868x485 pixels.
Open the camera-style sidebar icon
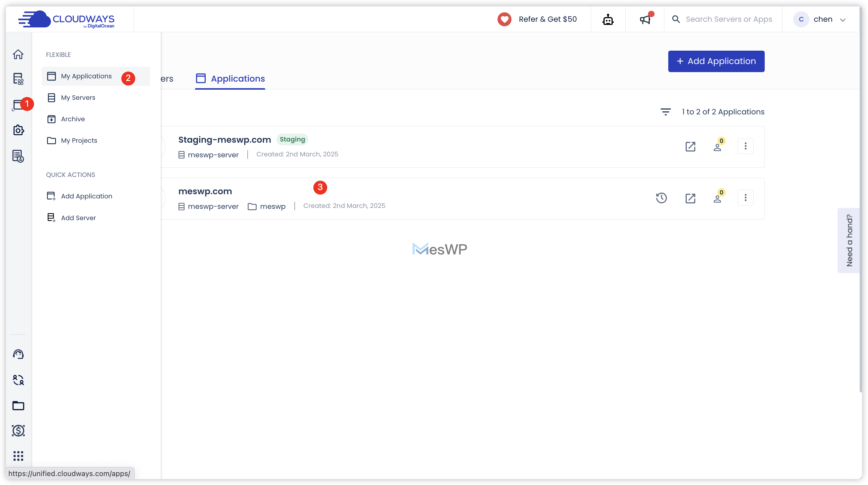pos(18,130)
